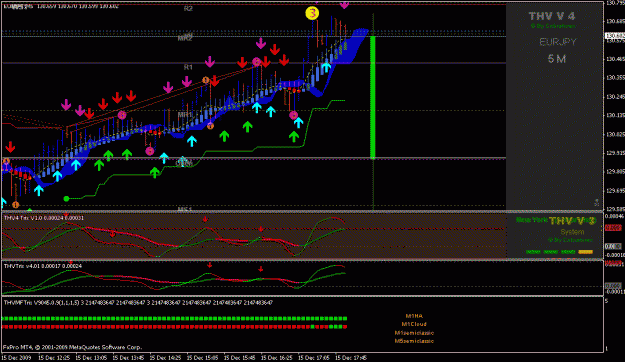Click the 5 M timeframe label
Image resolution: width=625 pixels, height=362 pixels.
[x=556, y=59]
